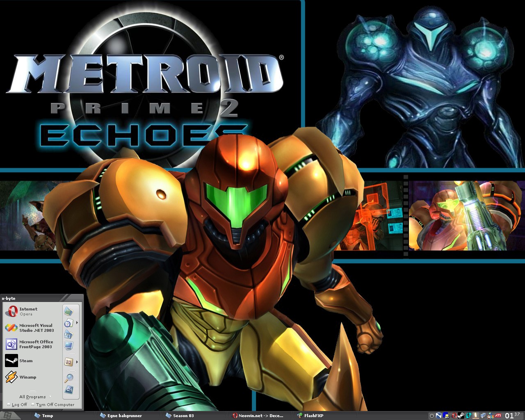
Task: Launch Microsoft Visual Studio .NET 2003
Action: click(x=32, y=328)
